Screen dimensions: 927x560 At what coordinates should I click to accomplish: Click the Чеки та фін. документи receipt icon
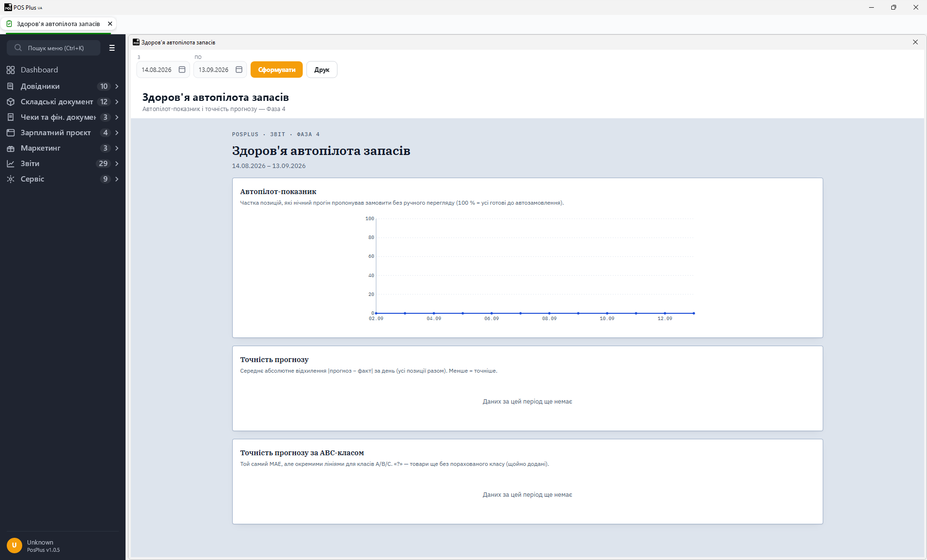pyautogui.click(x=11, y=117)
